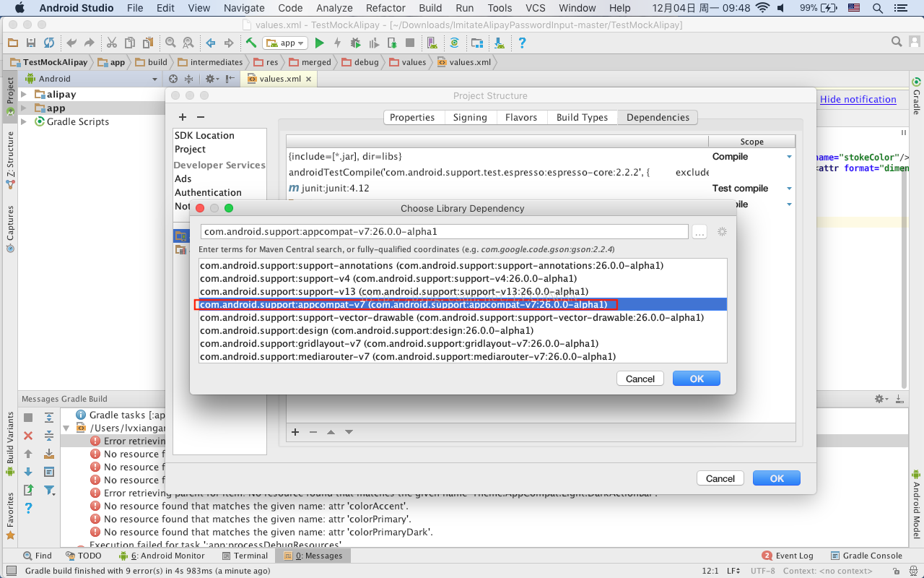Open Project Structure toolbar icon

coord(477,43)
